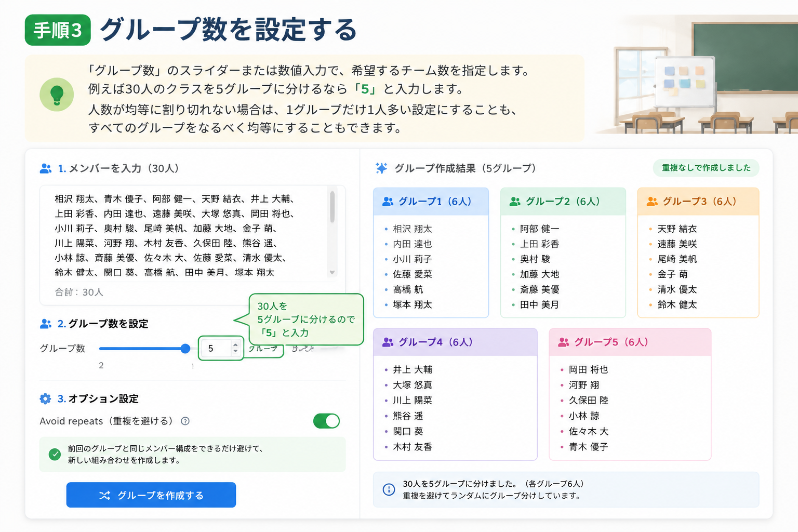This screenshot has height=532, width=798.
Task: Click the member list scrollbar thumb
Action: (332, 207)
